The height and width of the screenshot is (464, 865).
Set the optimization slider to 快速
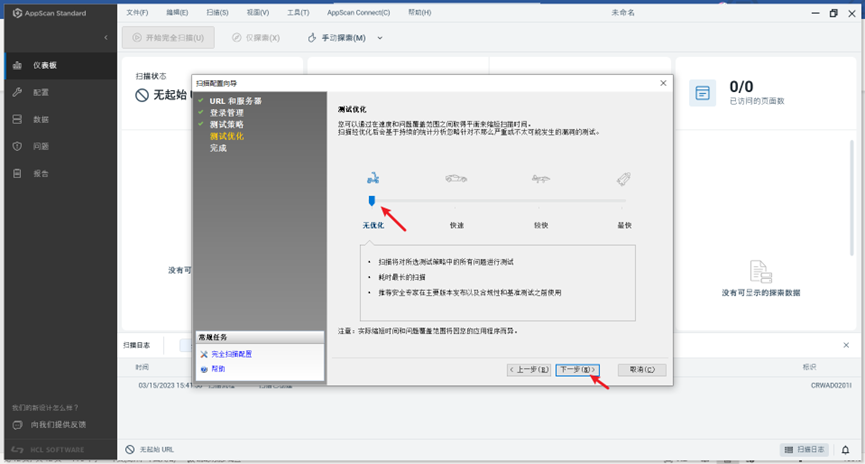pos(456,201)
